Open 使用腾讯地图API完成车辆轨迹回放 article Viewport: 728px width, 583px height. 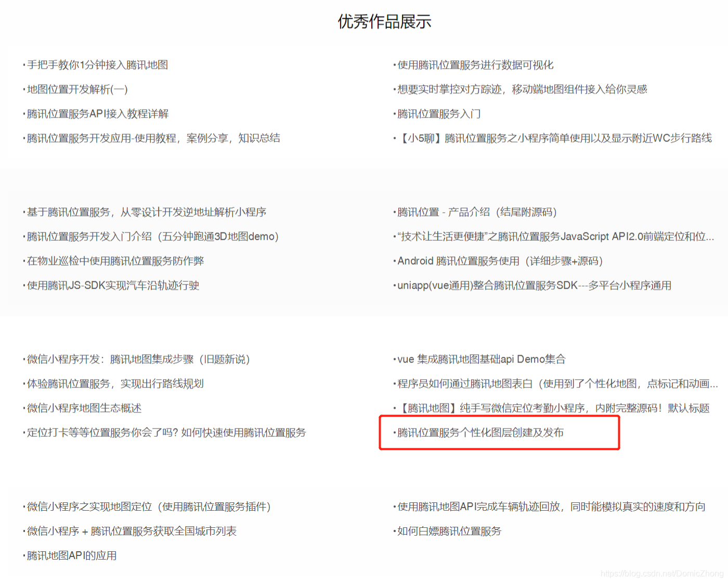click(x=552, y=507)
